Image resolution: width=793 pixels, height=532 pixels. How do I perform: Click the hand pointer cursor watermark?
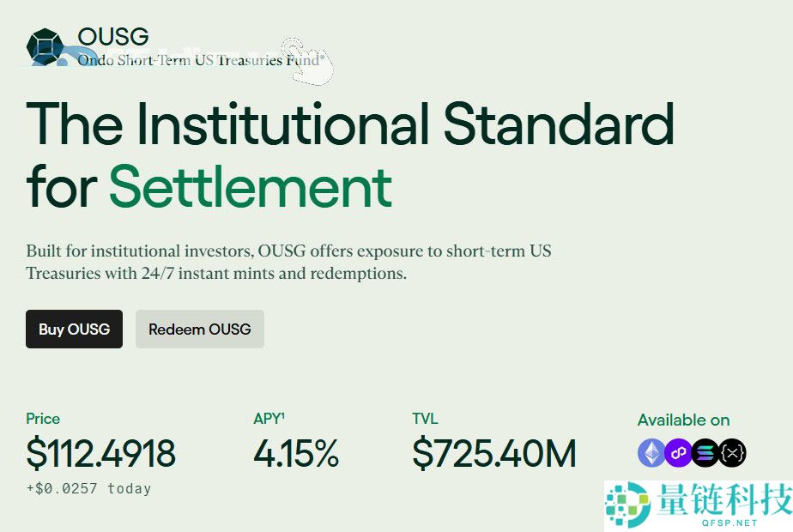coord(309,62)
